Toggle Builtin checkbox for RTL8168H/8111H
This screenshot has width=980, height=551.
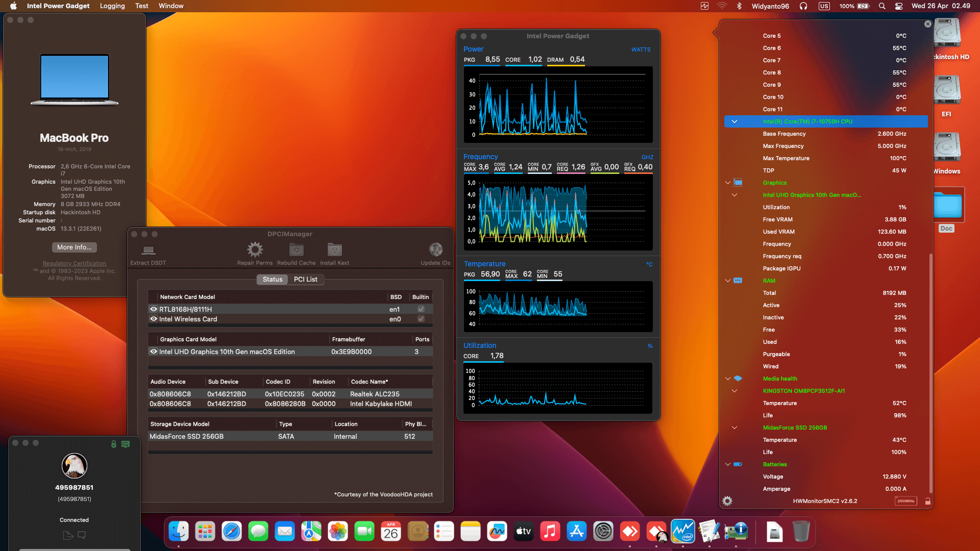[x=421, y=309]
